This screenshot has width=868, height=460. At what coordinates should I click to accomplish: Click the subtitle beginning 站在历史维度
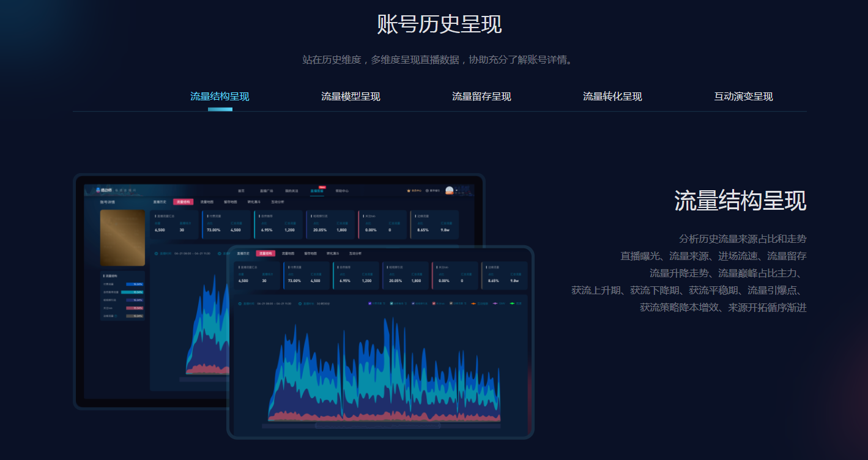[439, 60]
